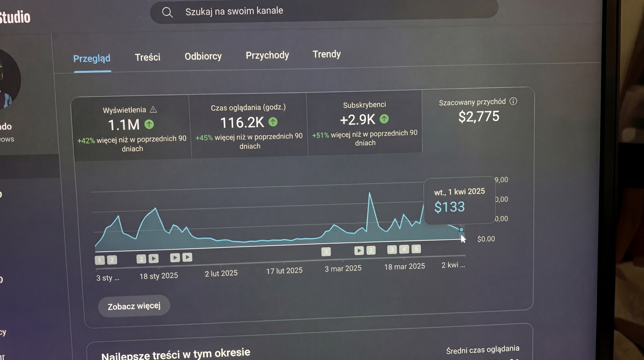The image size is (644, 360).
Task: Click the video marker labeled 5
Action: pyautogui.click(x=416, y=249)
